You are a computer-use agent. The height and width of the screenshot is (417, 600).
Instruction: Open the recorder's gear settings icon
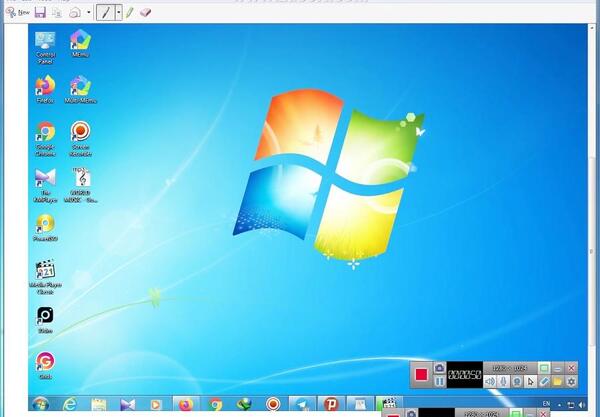click(571, 381)
